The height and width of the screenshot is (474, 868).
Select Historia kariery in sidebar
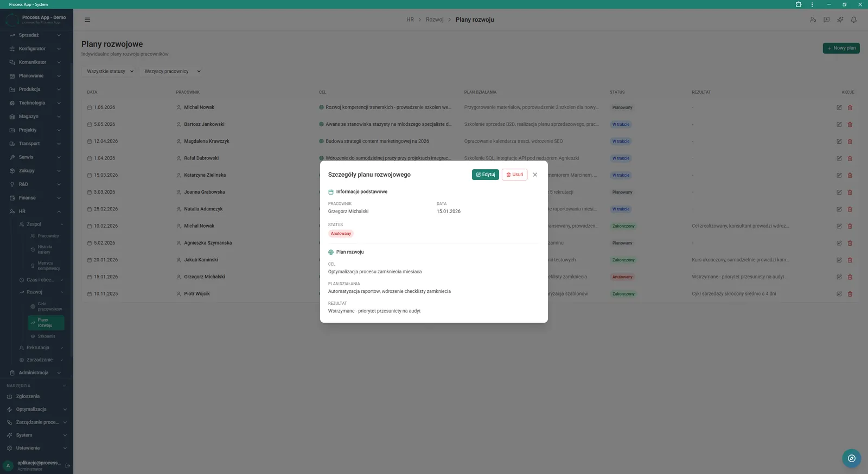[x=46, y=249]
